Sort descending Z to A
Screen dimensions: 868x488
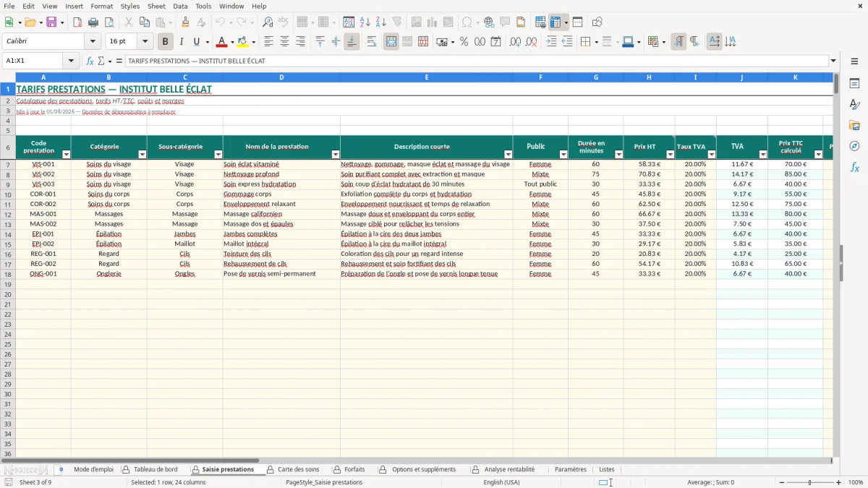click(x=381, y=22)
